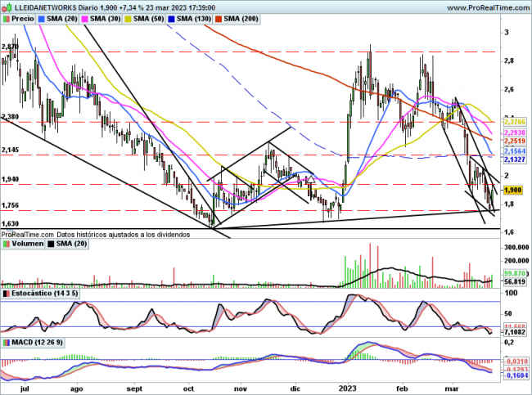Click the SMA (20) legend in the volume panel
The image size is (532, 395).
tap(68, 244)
